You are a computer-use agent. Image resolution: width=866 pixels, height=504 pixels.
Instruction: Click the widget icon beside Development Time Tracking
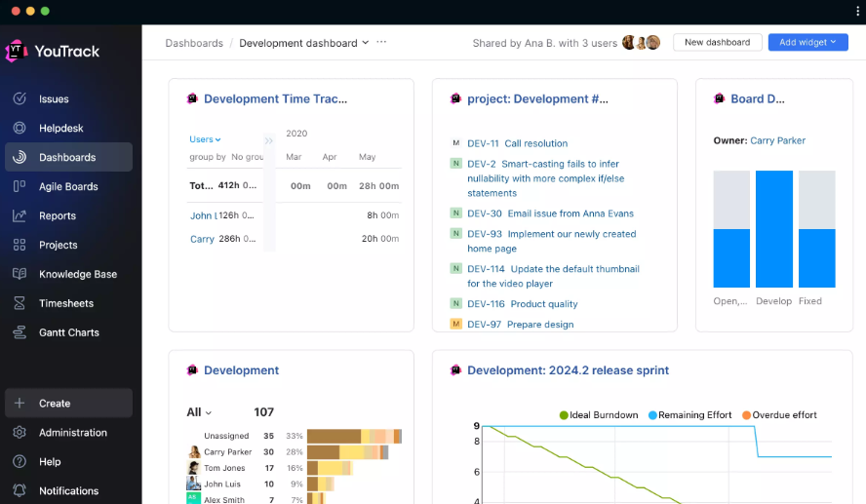[x=192, y=98]
